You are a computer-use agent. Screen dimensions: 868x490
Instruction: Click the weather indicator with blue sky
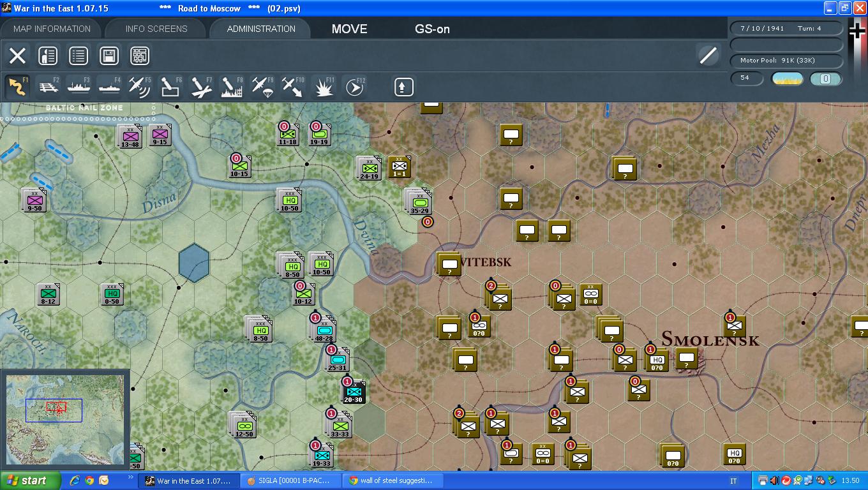[x=788, y=78]
